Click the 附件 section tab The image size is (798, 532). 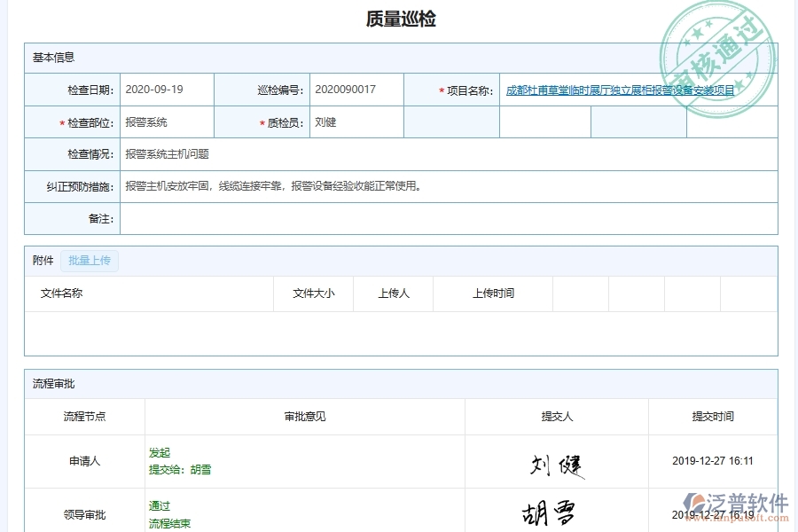42,260
